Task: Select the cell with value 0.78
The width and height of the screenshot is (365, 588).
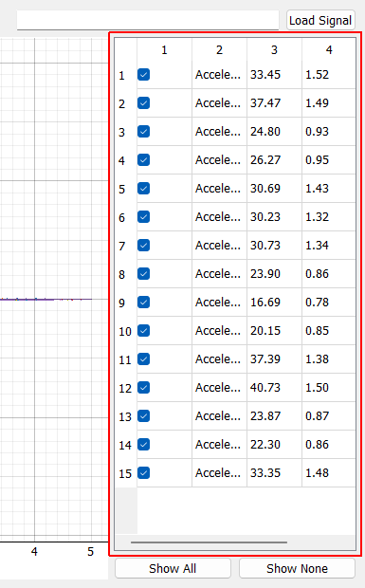Action: pos(329,303)
